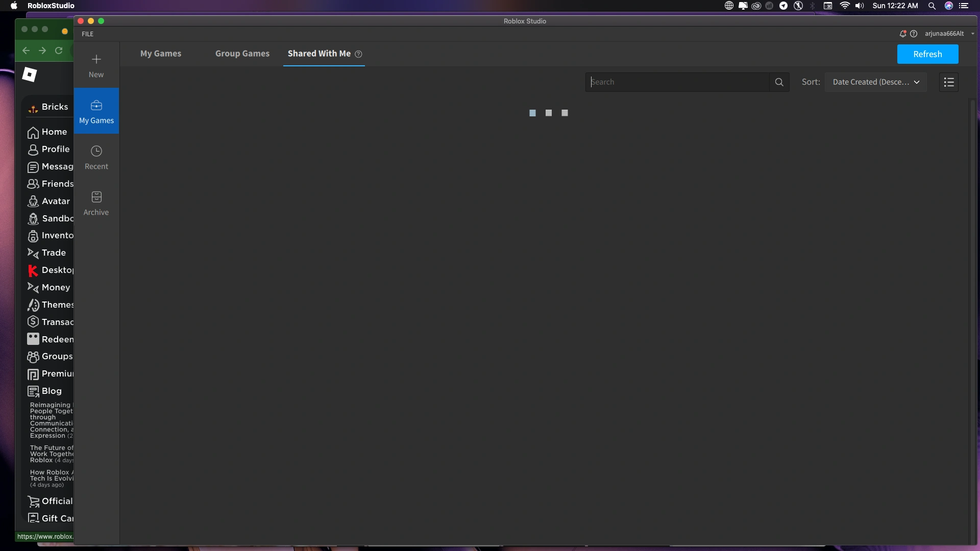
Task: Switch to My Games tab
Action: 161,54
